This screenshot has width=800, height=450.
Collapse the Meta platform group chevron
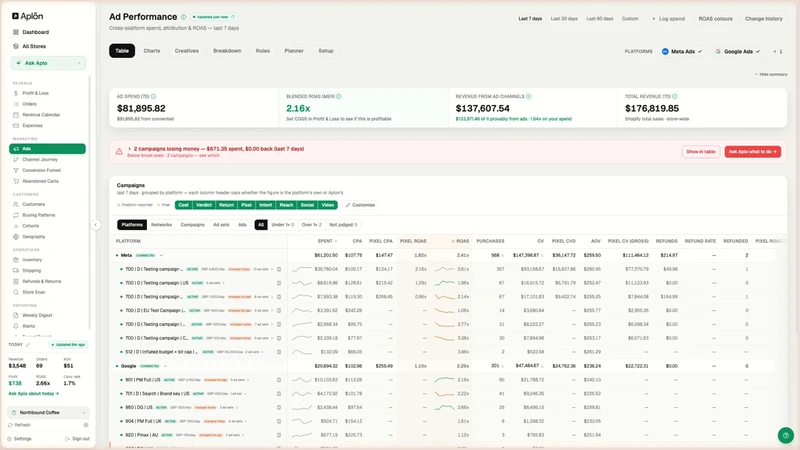161,256
